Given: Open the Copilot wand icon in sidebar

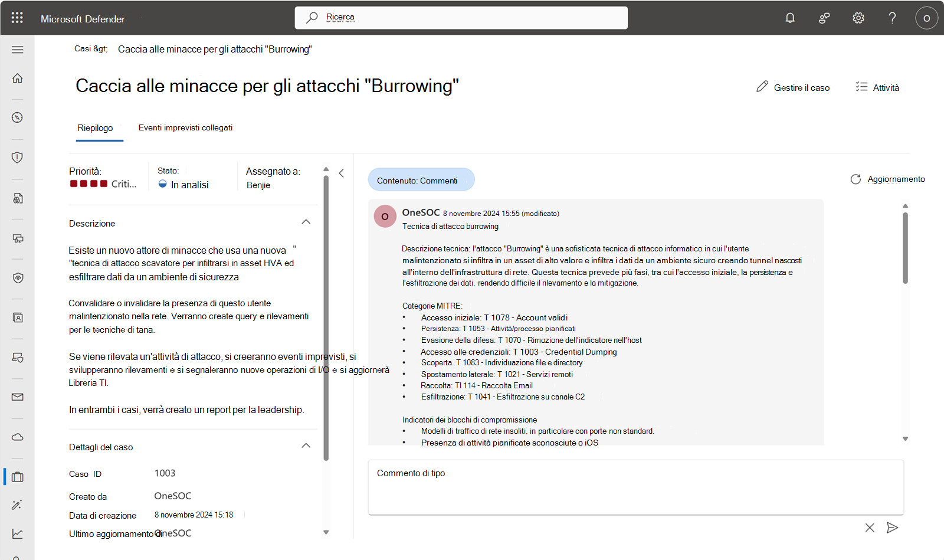Looking at the screenshot, I should coord(17,505).
